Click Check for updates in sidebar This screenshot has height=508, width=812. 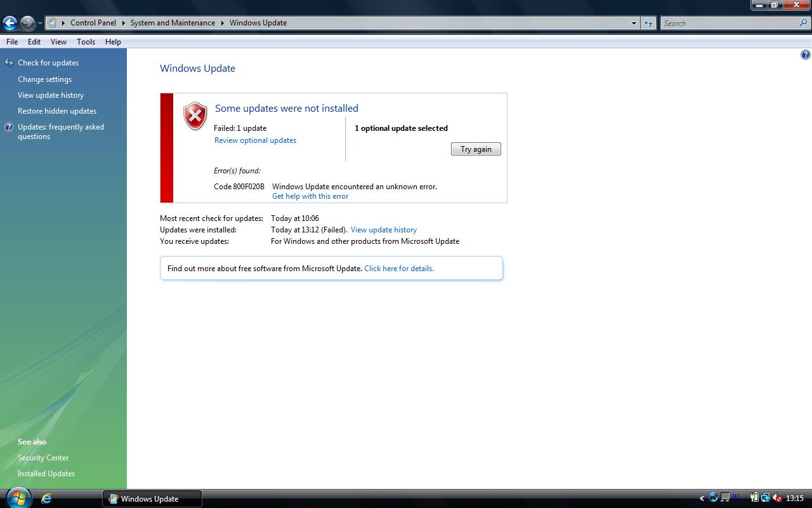click(x=48, y=63)
